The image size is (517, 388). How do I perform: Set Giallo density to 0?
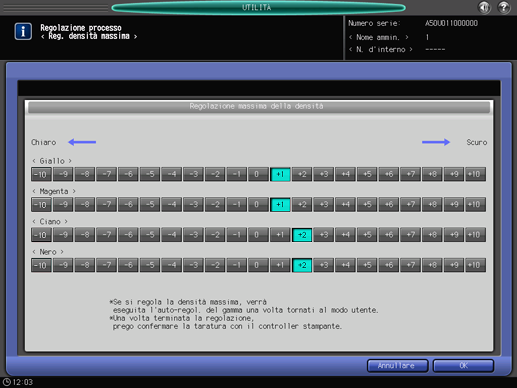click(258, 174)
